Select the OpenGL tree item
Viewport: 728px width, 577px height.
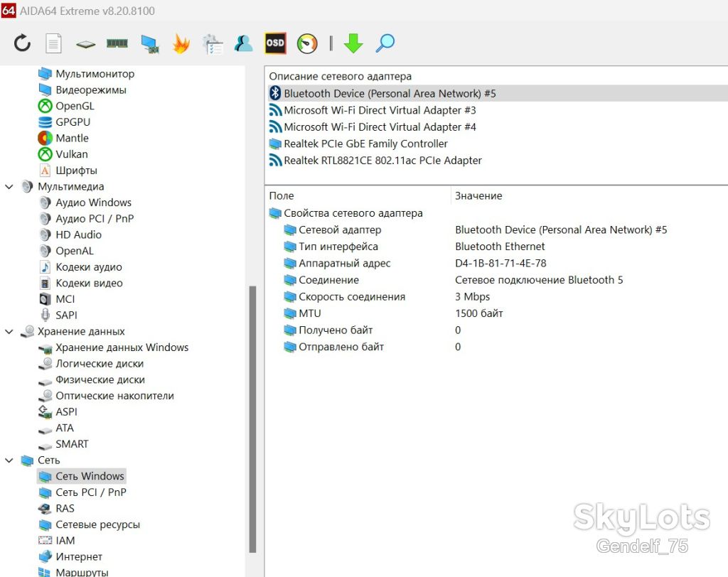click(x=66, y=107)
